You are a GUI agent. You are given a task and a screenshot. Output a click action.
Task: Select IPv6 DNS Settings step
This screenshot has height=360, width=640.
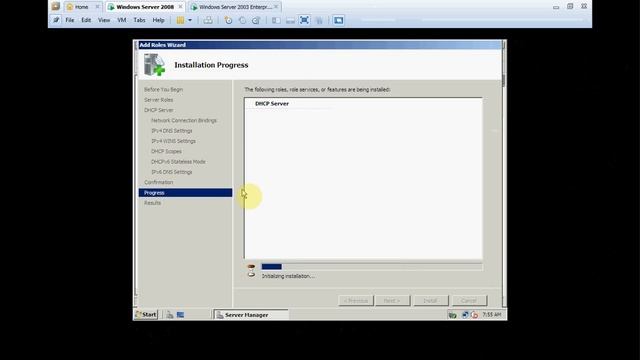[171, 172]
